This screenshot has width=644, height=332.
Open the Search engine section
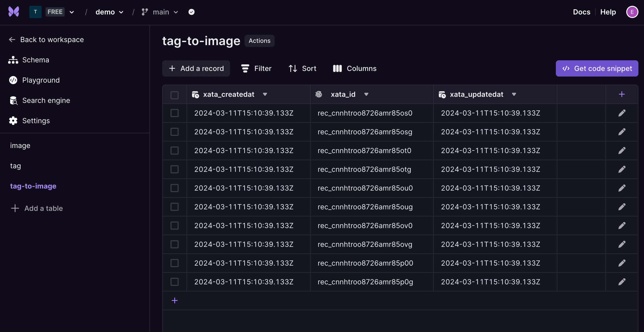46,100
